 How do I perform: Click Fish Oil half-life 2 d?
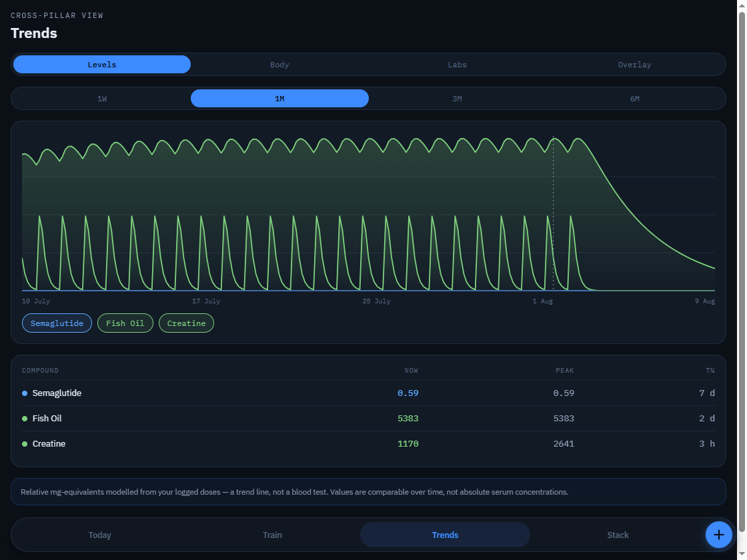pyautogui.click(x=707, y=418)
